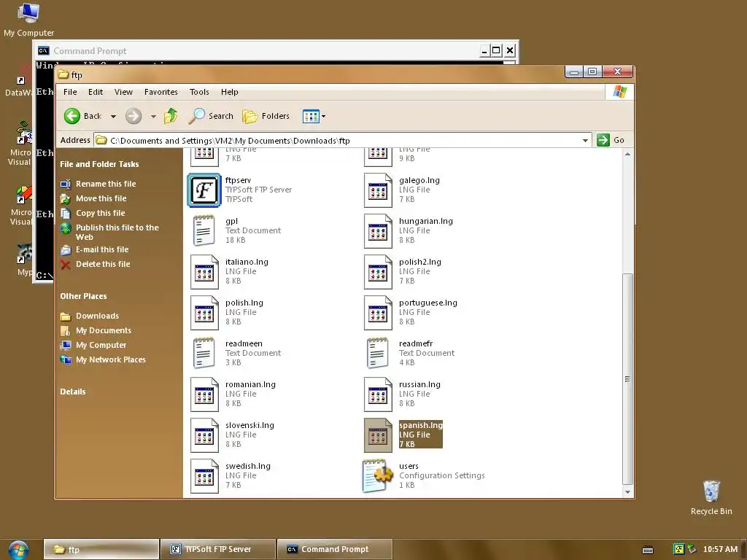Image resolution: width=747 pixels, height=560 pixels.
Task: Open the Edit menu
Action: tap(96, 92)
